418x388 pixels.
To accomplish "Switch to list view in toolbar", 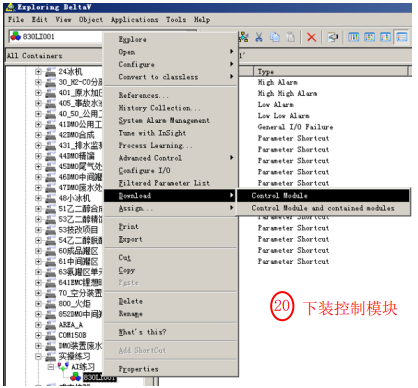I will pyautogui.click(x=385, y=37).
